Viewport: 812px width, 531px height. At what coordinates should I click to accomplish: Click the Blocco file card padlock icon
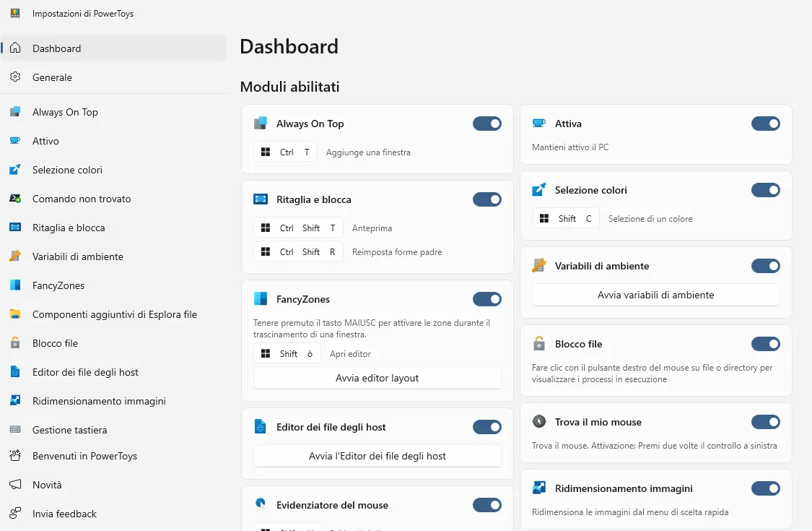(539, 343)
